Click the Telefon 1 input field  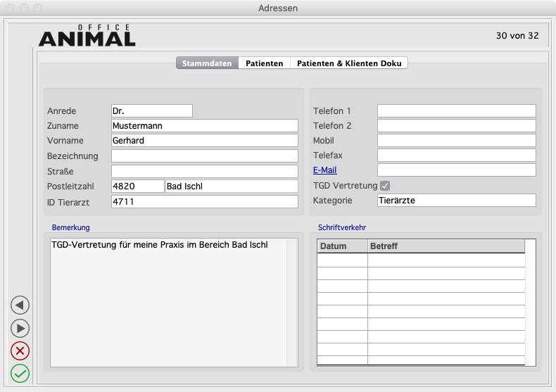point(456,111)
